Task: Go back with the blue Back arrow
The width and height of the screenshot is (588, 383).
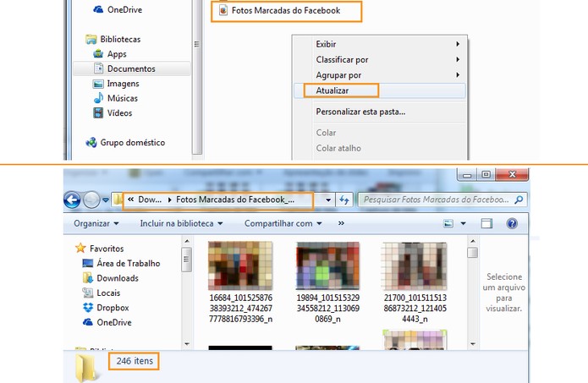Action: tap(73, 200)
